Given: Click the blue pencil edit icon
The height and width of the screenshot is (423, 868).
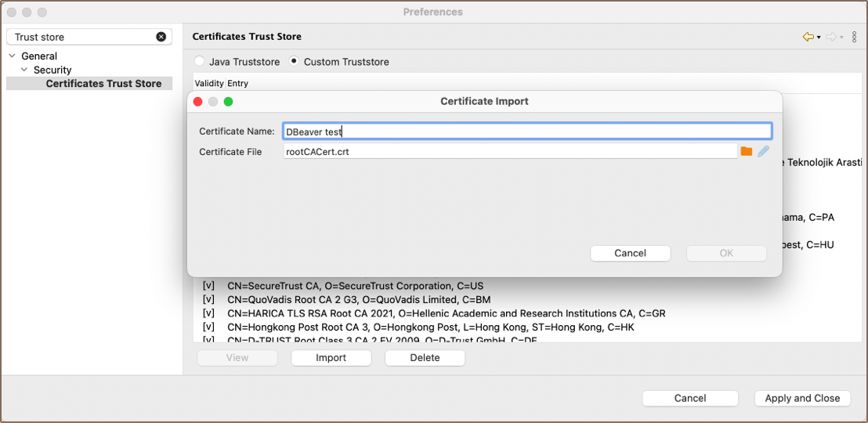Looking at the screenshot, I should coord(763,151).
